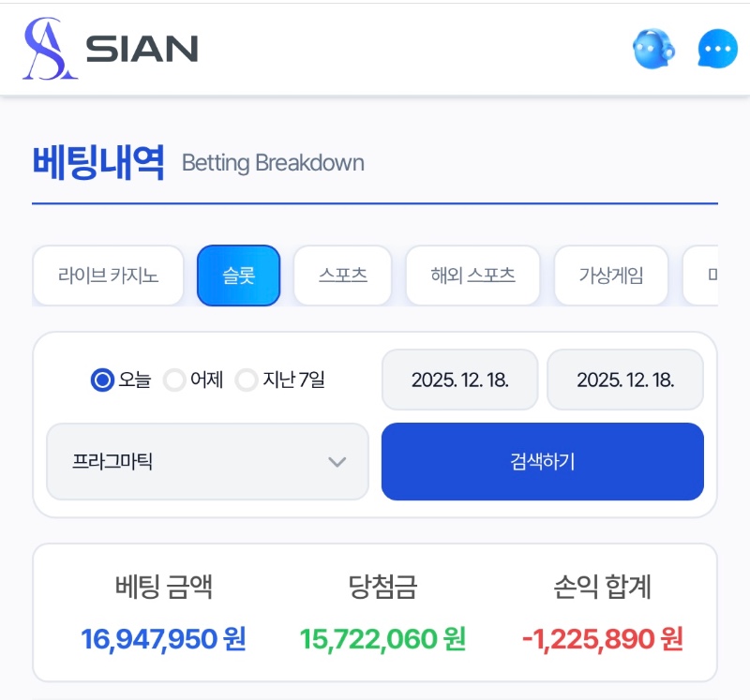750x700 pixels.
Task: Select the 슬롯 tab
Action: point(238,276)
